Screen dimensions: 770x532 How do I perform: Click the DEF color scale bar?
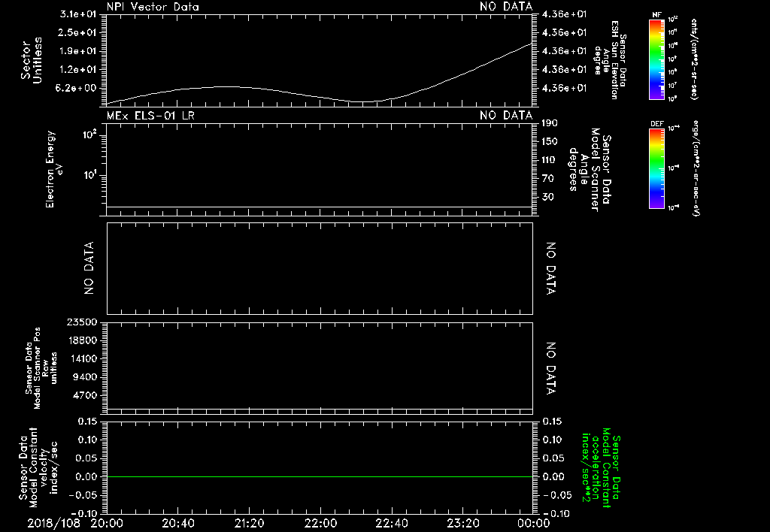pos(656,168)
